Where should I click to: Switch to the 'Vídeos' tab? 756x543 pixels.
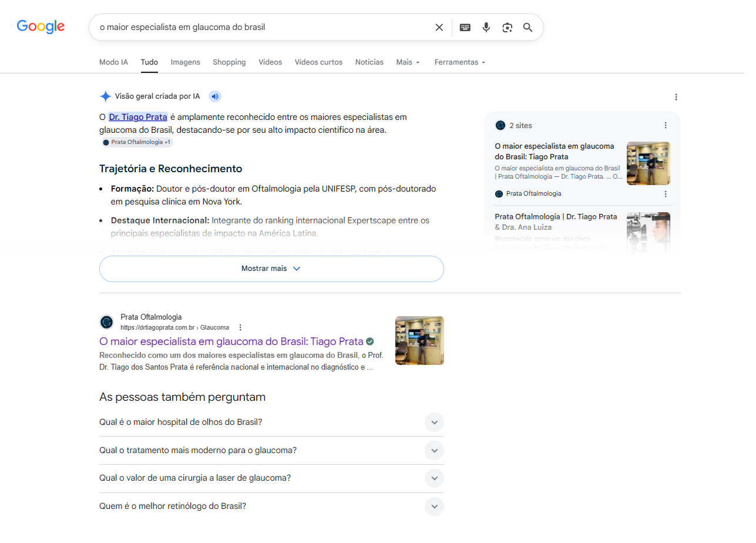[x=270, y=62]
